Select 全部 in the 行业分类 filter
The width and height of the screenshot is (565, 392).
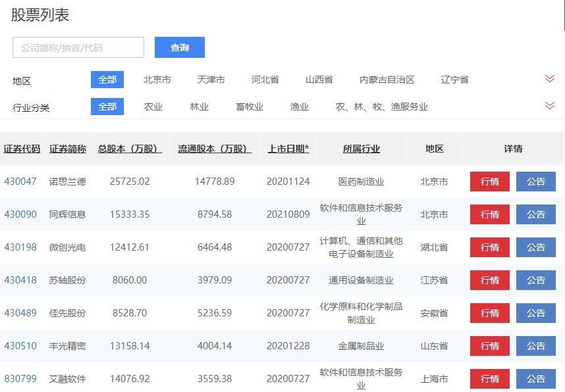point(107,107)
